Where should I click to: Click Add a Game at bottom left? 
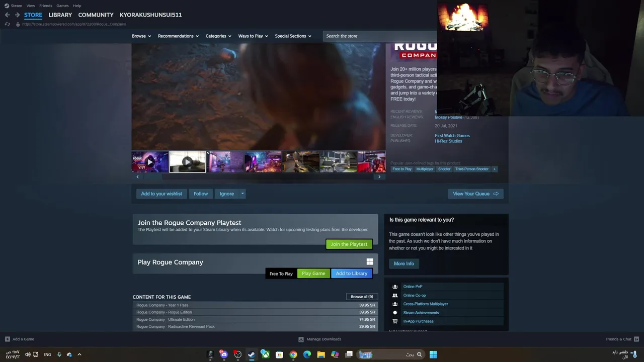click(x=20, y=339)
